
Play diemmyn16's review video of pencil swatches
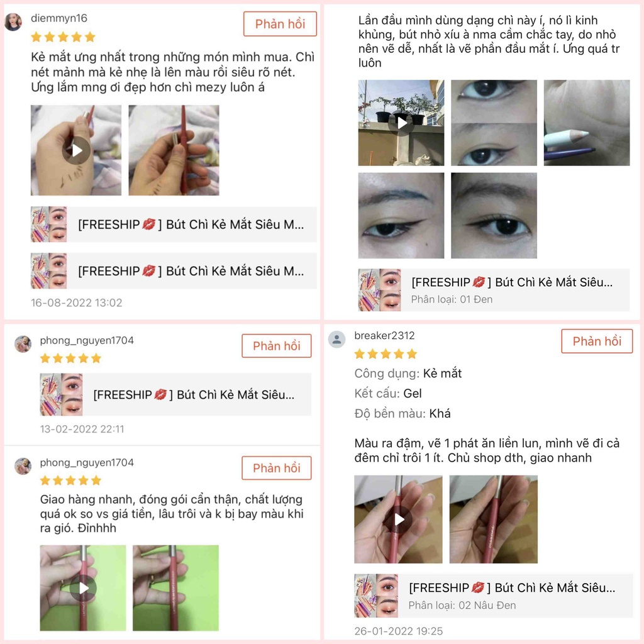[76, 150]
